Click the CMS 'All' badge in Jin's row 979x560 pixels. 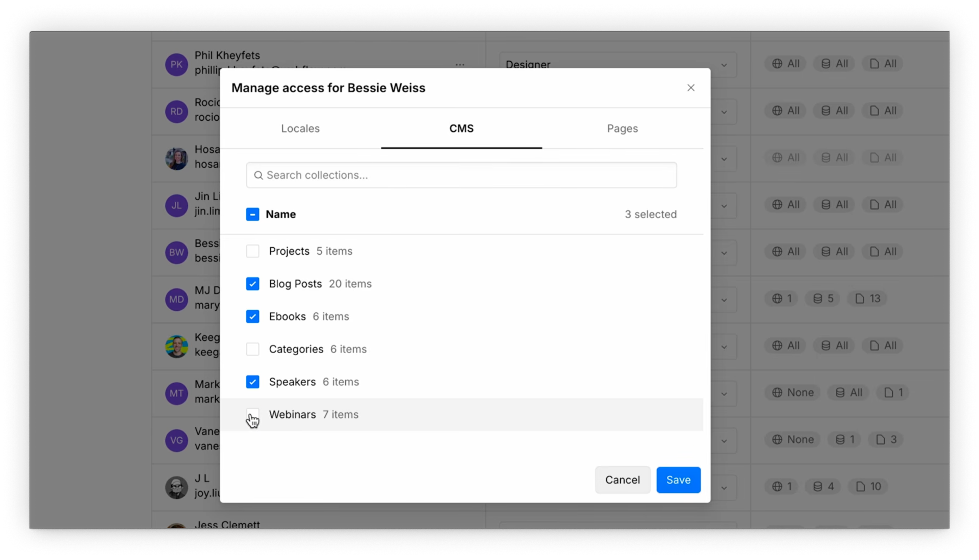pos(834,204)
